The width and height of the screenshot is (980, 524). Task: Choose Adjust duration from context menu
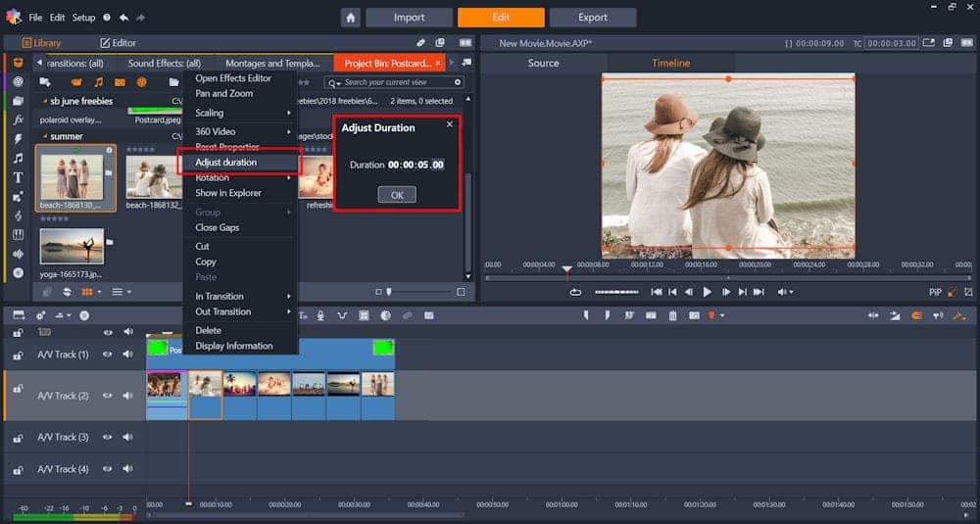pos(225,163)
